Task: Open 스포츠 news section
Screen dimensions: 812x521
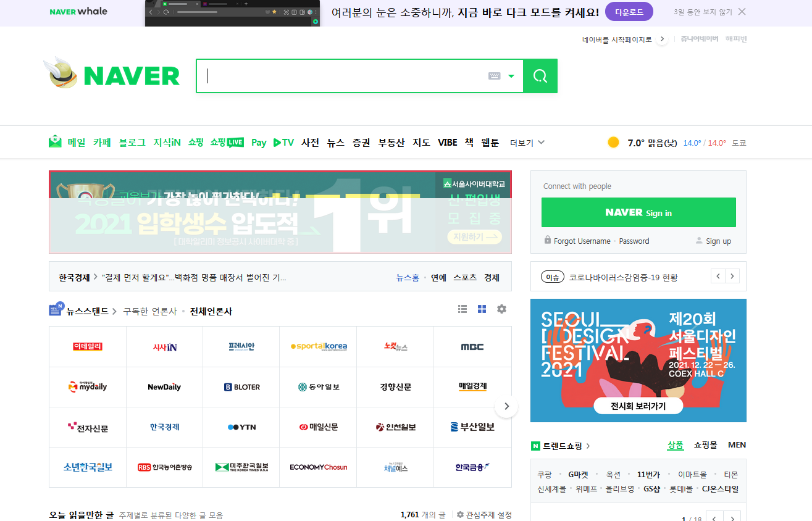Action: pos(465,278)
